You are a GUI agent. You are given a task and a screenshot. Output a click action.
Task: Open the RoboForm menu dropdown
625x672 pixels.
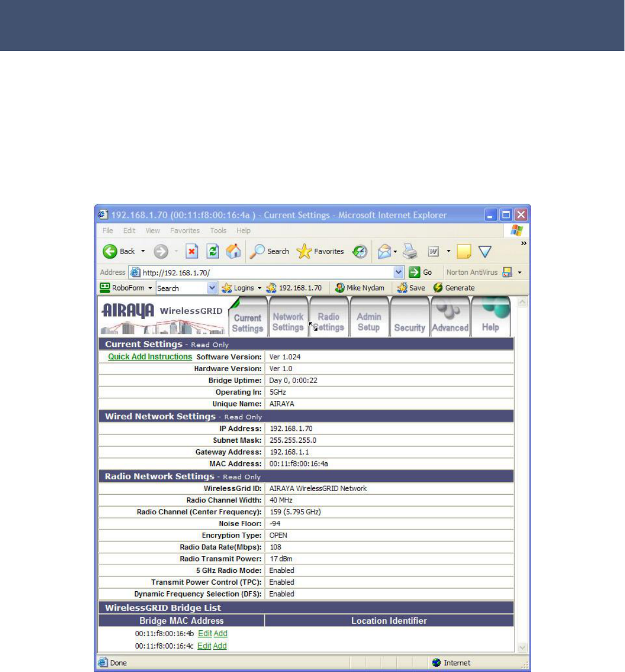[150, 288]
